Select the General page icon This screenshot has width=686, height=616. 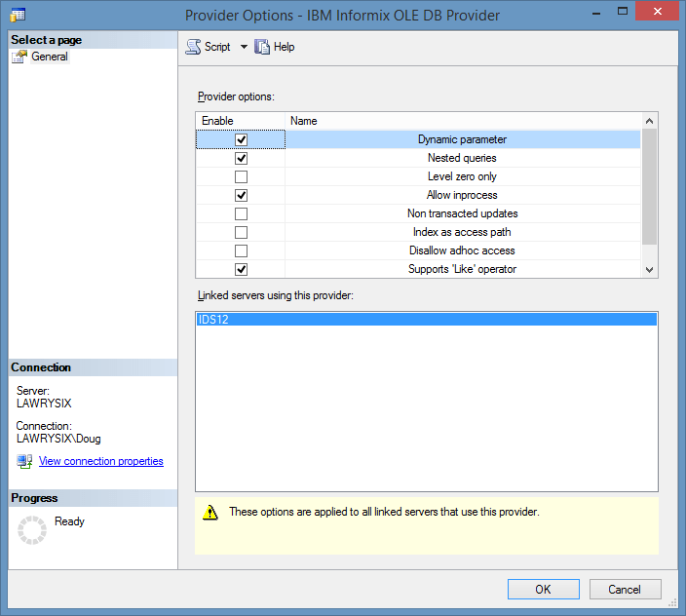[20, 57]
